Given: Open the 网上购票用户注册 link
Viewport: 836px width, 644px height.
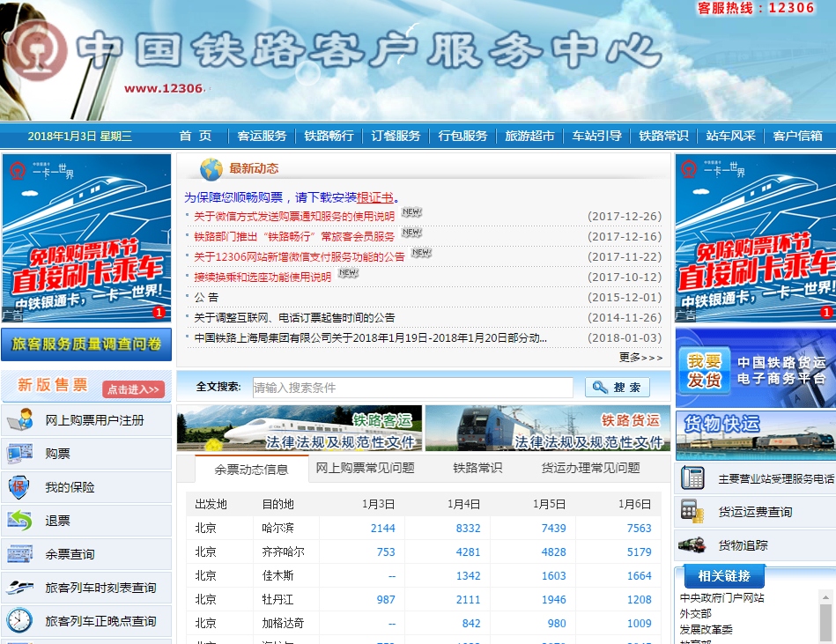Looking at the screenshot, I should pyautogui.click(x=95, y=420).
